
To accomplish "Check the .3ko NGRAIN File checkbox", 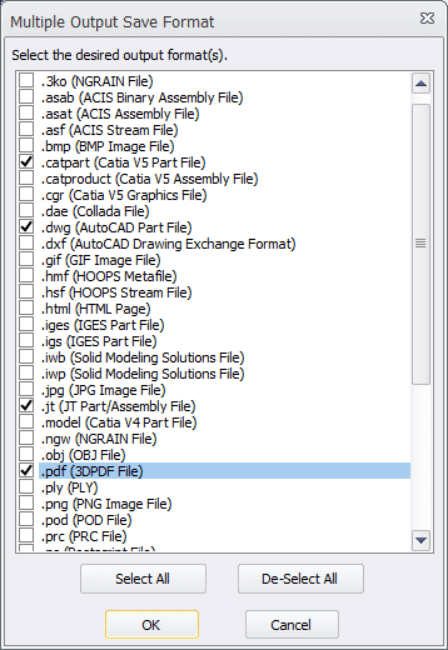I will (x=27, y=80).
